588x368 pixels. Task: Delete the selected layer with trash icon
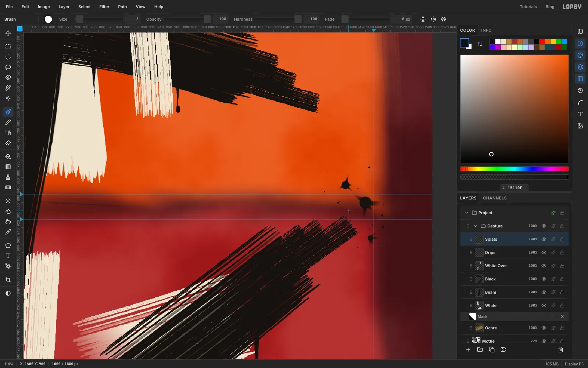click(x=561, y=350)
